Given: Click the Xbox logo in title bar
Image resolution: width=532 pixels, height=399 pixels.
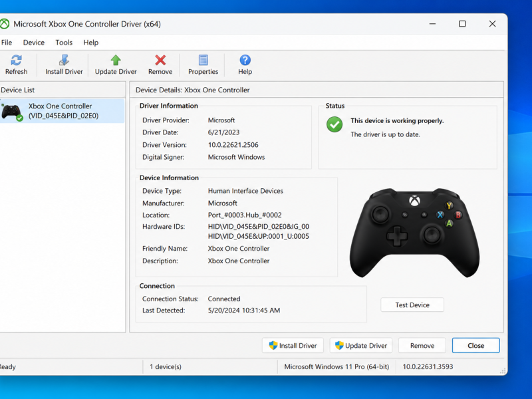Looking at the screenshot, I should point(5,24).
